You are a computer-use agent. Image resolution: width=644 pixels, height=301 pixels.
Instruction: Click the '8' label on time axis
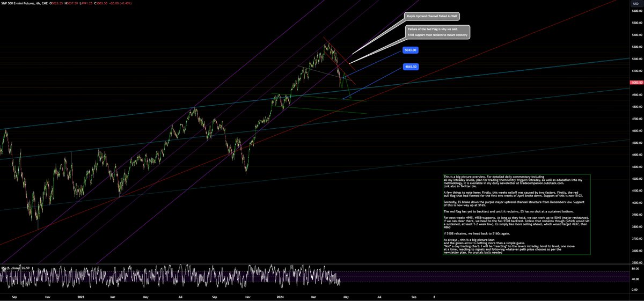(x=434, y=296)
